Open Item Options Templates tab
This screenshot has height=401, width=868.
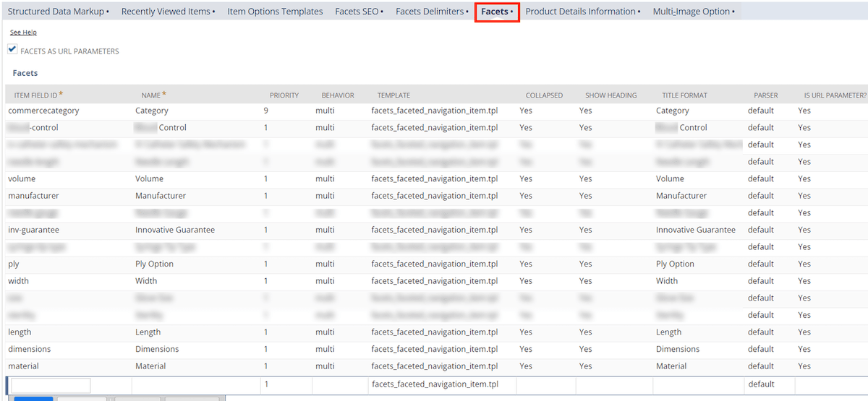[x=275, y=12]
